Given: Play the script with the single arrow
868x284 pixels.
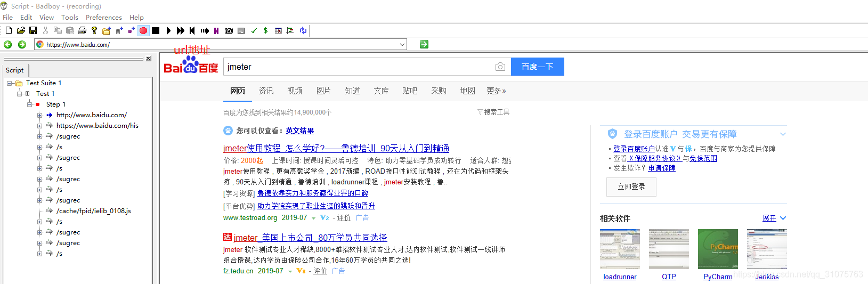Looking at the screenshot, I should pyautogui.click(x=168, y=30).
